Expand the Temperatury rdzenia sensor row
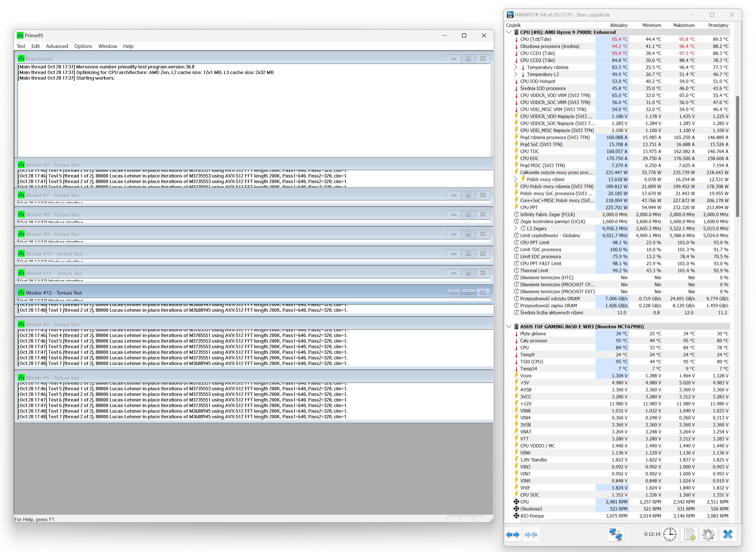This screenshot has height=552, width=756. click(516, 67)
